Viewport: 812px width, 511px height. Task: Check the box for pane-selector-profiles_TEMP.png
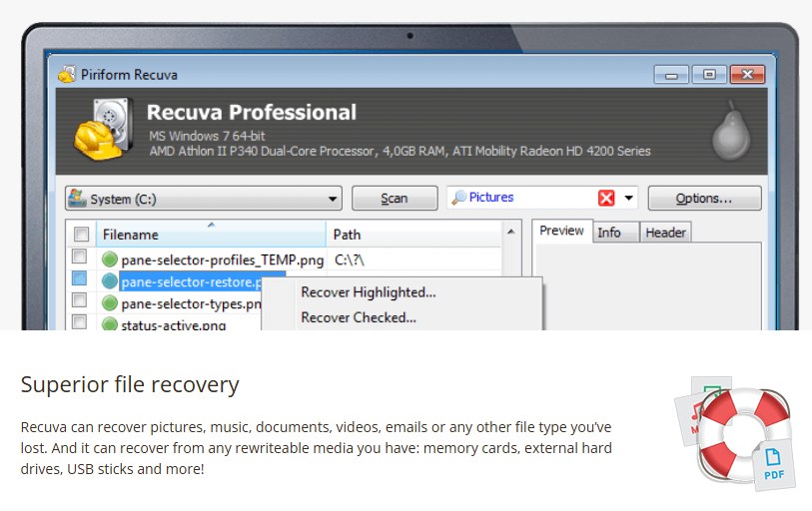79,255
